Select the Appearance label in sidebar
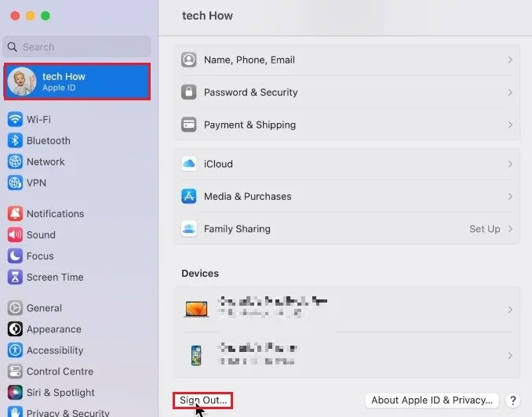This screenshot has width=532, height=417. click(54, 329)
